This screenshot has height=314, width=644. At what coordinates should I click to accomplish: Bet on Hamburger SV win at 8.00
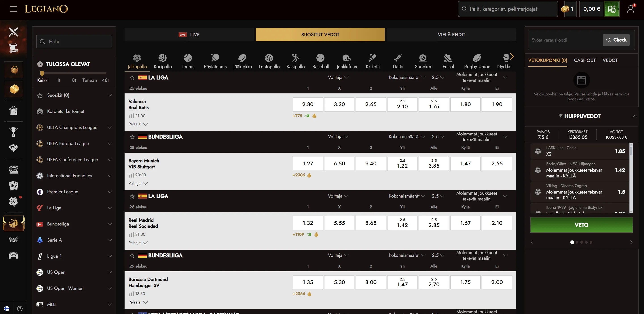click(x=371, y=282)
